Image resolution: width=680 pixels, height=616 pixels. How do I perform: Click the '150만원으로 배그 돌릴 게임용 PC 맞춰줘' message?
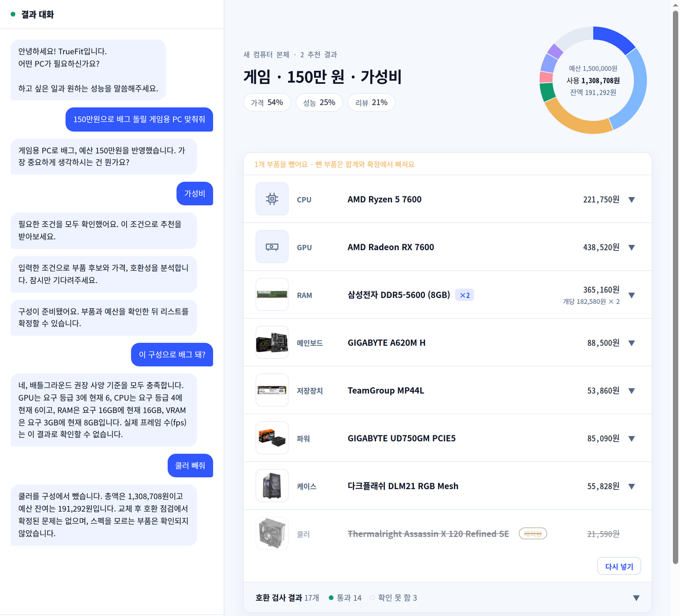coord(139,119)
